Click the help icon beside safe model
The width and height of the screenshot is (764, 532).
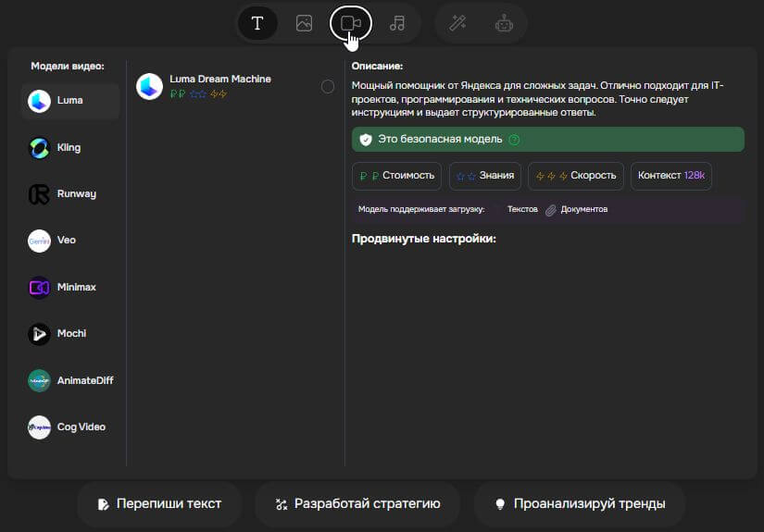click(514, 140)
